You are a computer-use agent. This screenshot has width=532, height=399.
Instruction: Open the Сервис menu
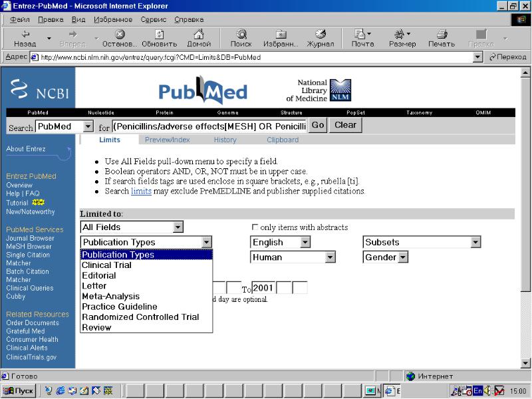point(154,20)
